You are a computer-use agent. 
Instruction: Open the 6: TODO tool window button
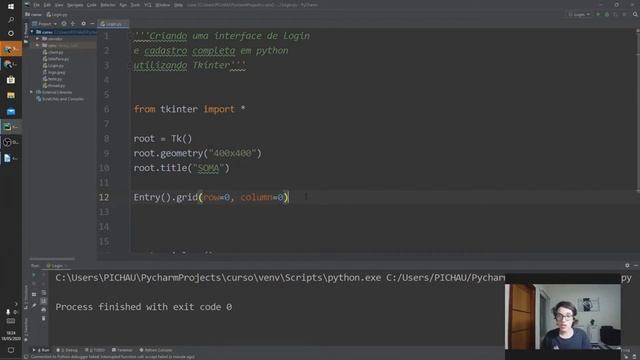(x=95, y=350)
